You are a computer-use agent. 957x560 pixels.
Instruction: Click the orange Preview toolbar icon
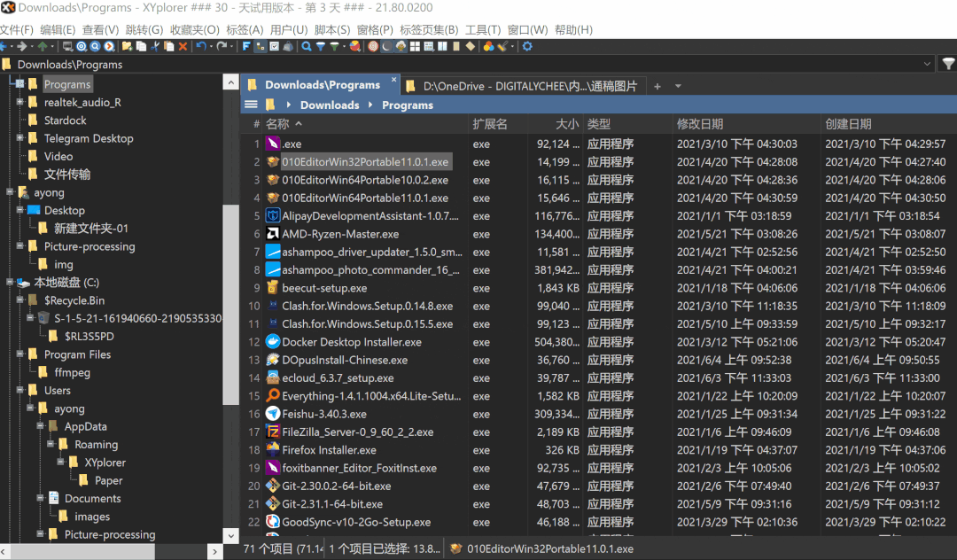tap(109, 46)
